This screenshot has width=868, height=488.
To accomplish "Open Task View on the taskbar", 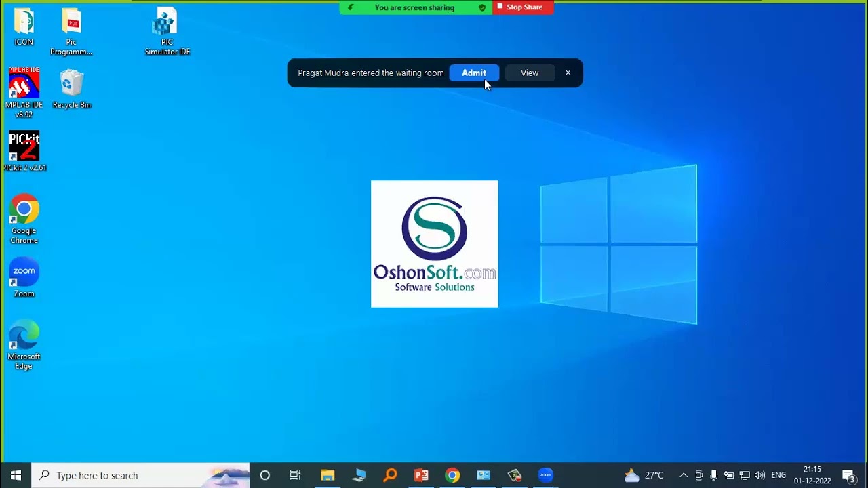I will pyautogui.click(x=296, y=475).
